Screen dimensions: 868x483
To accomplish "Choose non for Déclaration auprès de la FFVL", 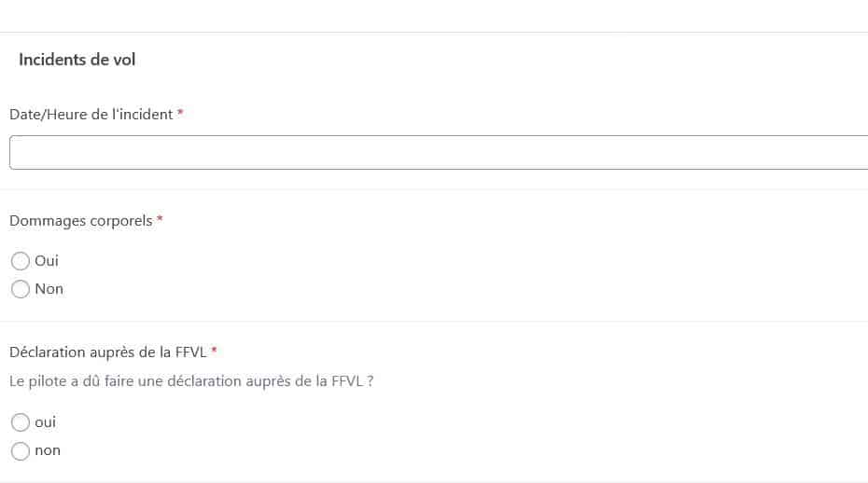I will tap(21, 450).
